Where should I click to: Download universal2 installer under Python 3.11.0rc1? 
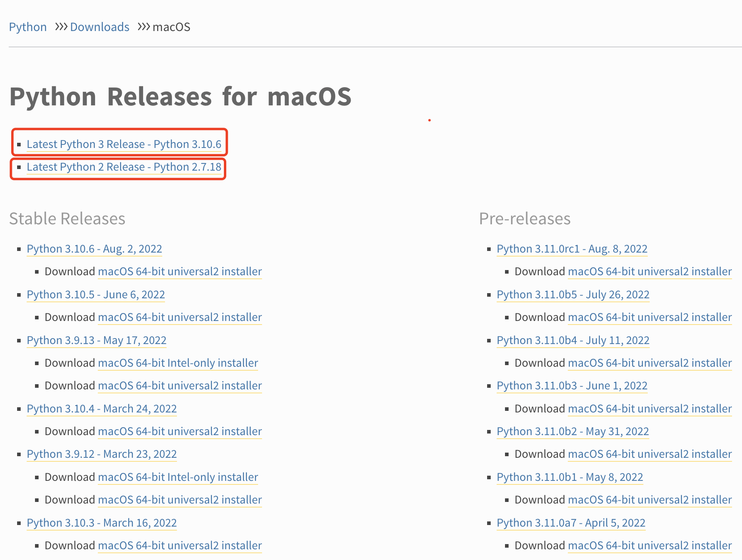(650, 272)
